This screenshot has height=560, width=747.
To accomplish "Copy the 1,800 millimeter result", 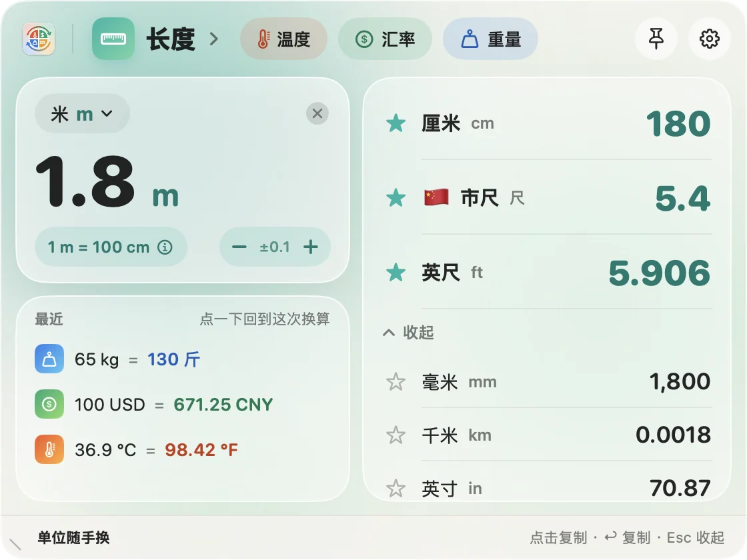I will 680,381.
